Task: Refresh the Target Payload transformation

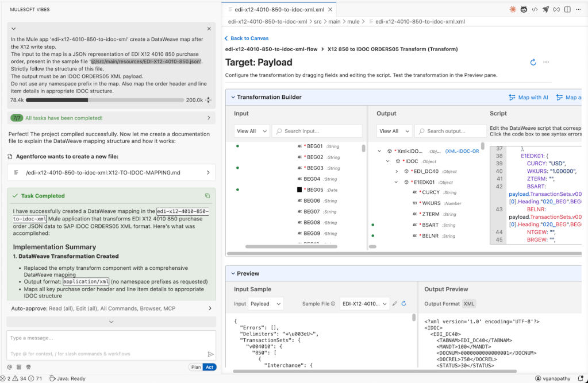Action: click(x=533, y=62)
